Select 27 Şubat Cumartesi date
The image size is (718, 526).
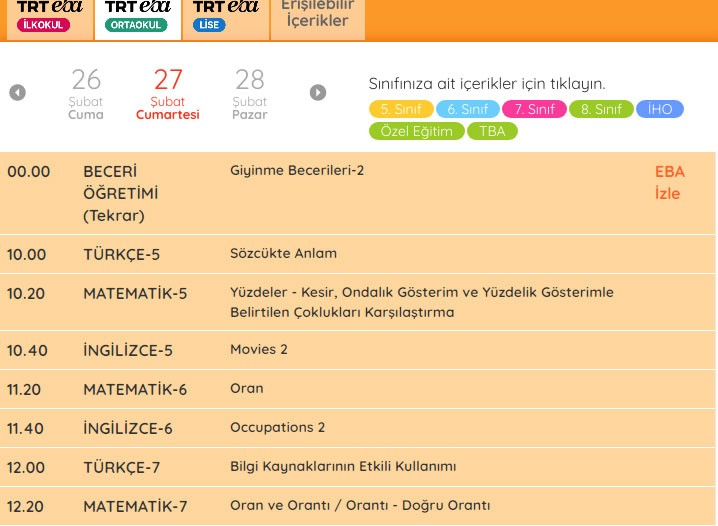(168, 94)
